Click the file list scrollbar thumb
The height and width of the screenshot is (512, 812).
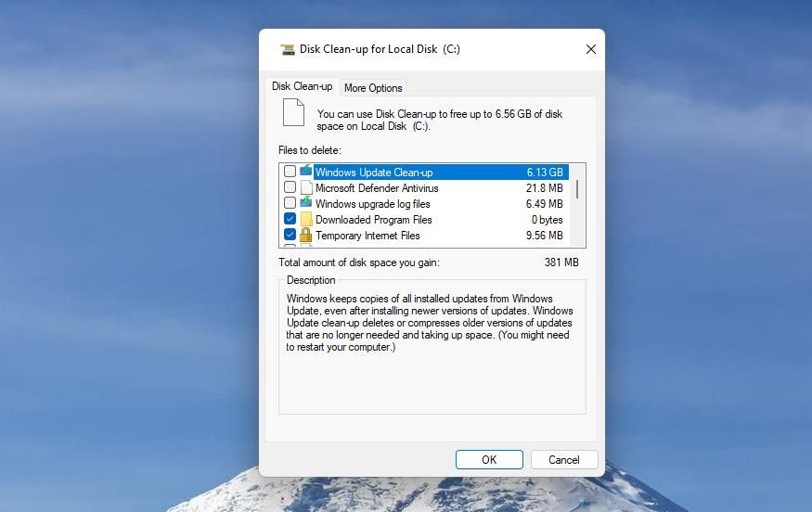pos(577,189)
